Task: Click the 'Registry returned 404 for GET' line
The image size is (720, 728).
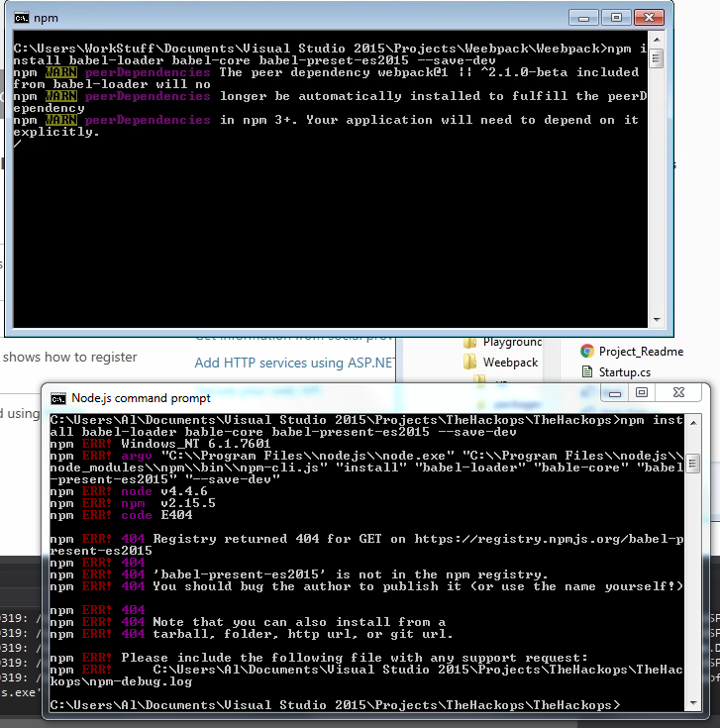Action: click(x=366, y=539)
